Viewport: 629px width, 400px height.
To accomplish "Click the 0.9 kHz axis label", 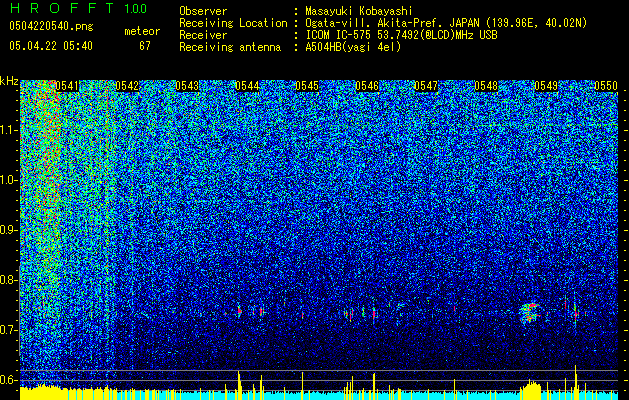I will coord(9,230).
